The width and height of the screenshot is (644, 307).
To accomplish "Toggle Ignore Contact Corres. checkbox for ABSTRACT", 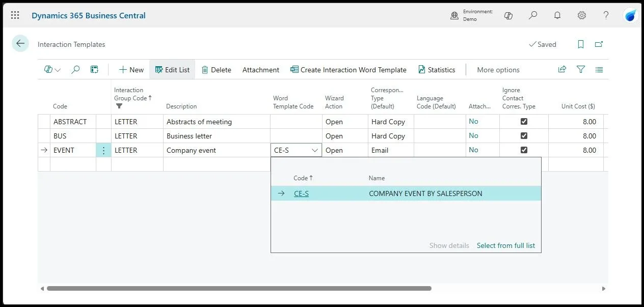I will click(524, 122).
